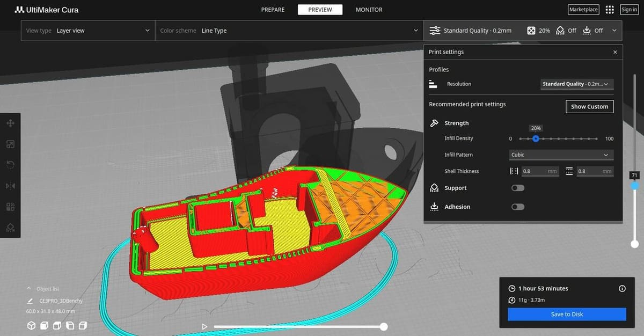The height and width of the screenshot is (336, 644).
Task: Click the '60.0 x 31.0 x 48.0 mm' dimensions
Action: tap(51, 311)
